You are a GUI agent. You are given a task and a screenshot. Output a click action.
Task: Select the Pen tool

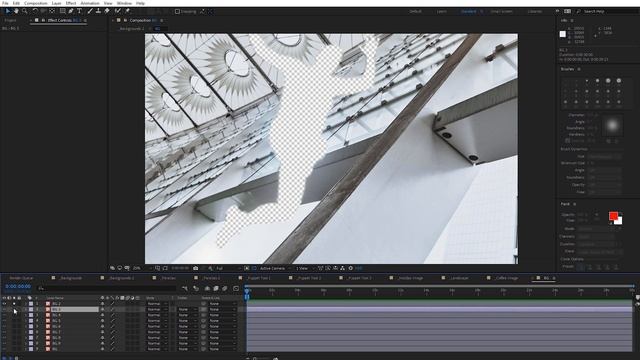pyautogui.click(x=71, y=11)
